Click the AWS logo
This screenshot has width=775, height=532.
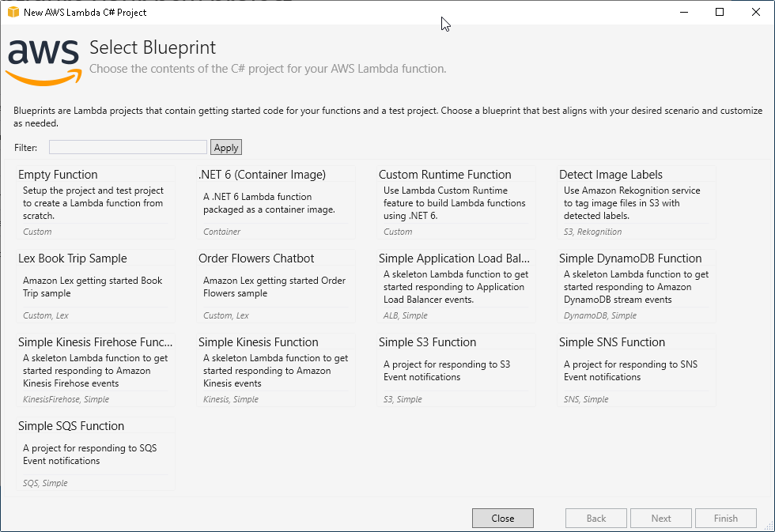pyautogui.click(x=43, y=62)
